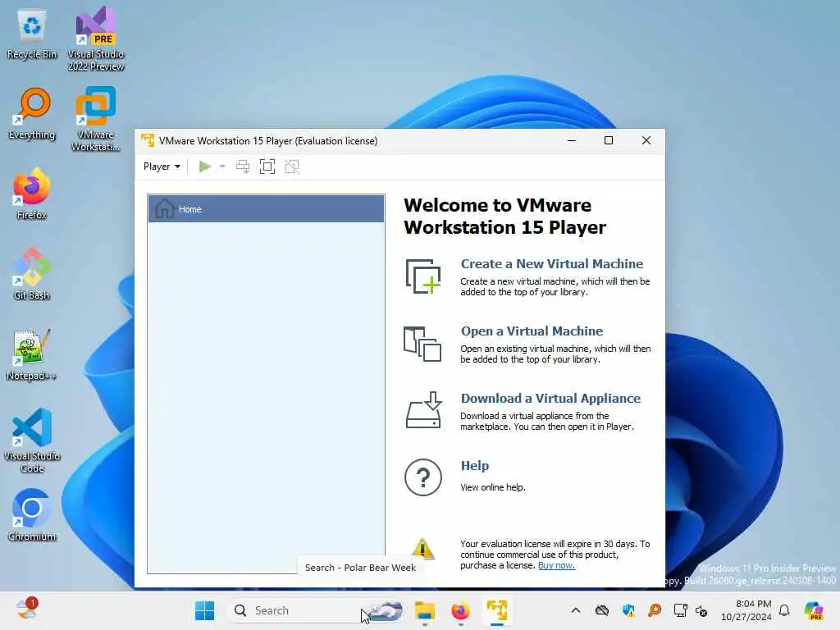The width and height of the screenshot is (840, 630).
Task: Click the Help question mark icon
Action: pos(423,477)
